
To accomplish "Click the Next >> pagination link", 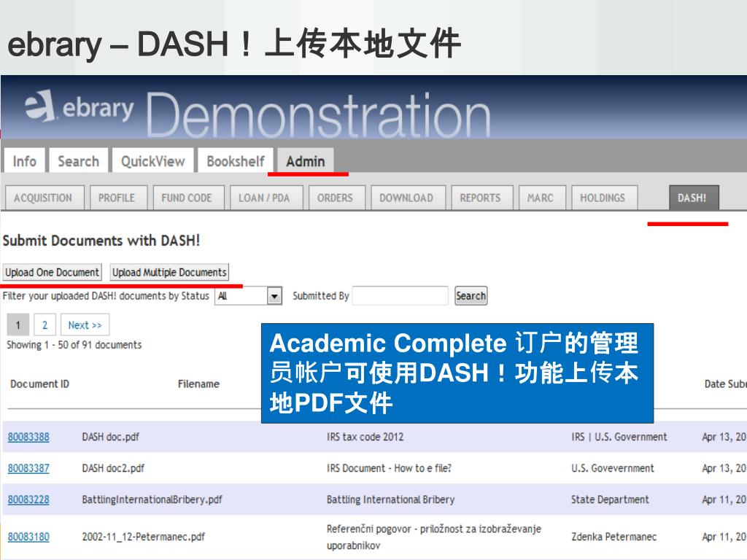I will click(85, 324).
